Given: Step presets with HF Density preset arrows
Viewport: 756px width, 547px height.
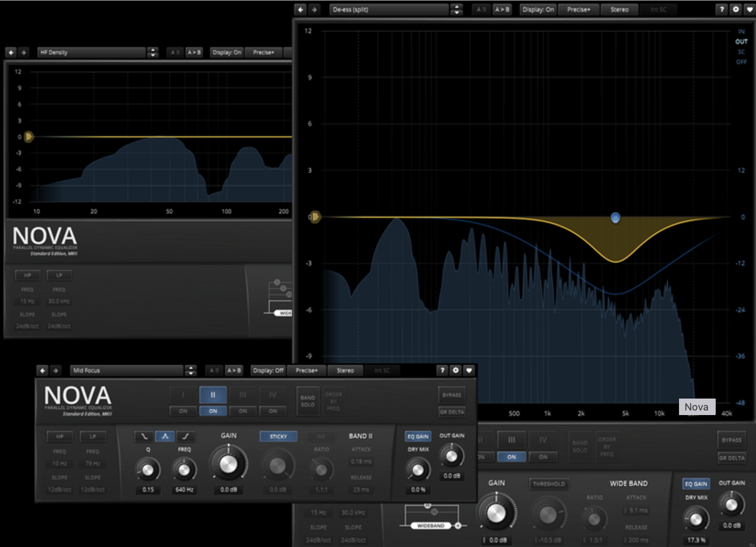Looking at the screenshot, I should [153, 52].
